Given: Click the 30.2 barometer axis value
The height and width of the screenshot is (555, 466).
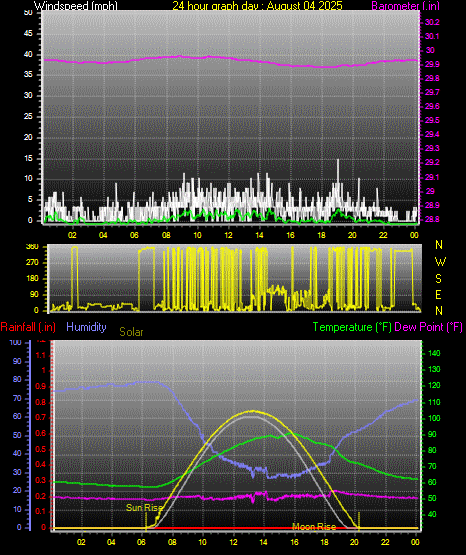Looking at the screenshot, I should 432,22.
